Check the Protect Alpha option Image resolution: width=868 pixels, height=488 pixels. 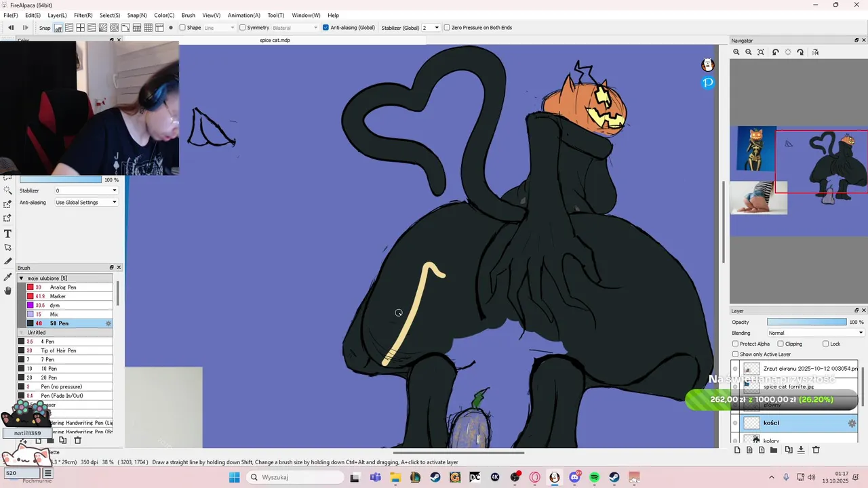coord(736,344)
